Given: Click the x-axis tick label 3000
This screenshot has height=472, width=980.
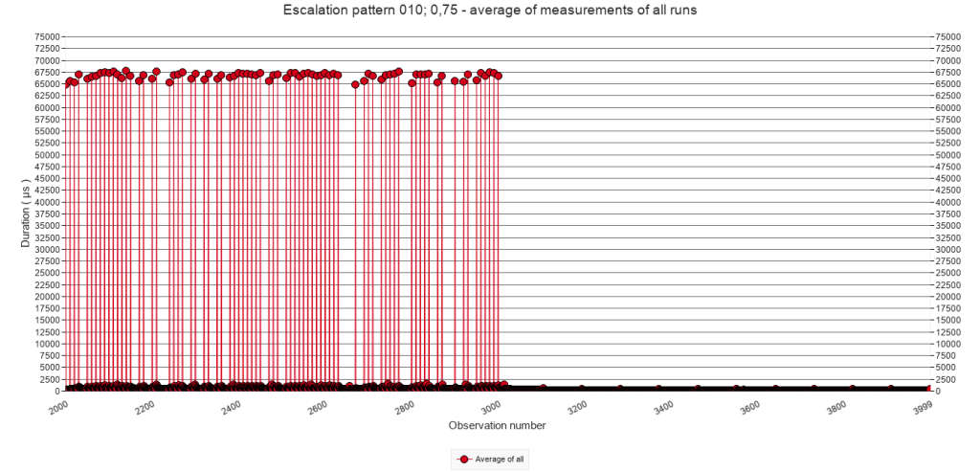Looking at the screenshot, I should click(488, 407).
